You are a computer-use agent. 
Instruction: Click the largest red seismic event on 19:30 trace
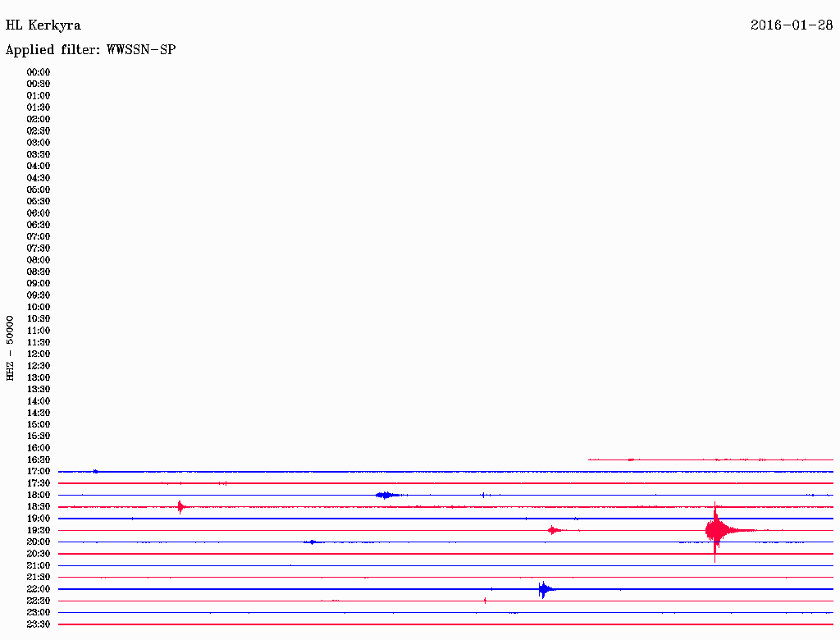[x=717, y=531]
